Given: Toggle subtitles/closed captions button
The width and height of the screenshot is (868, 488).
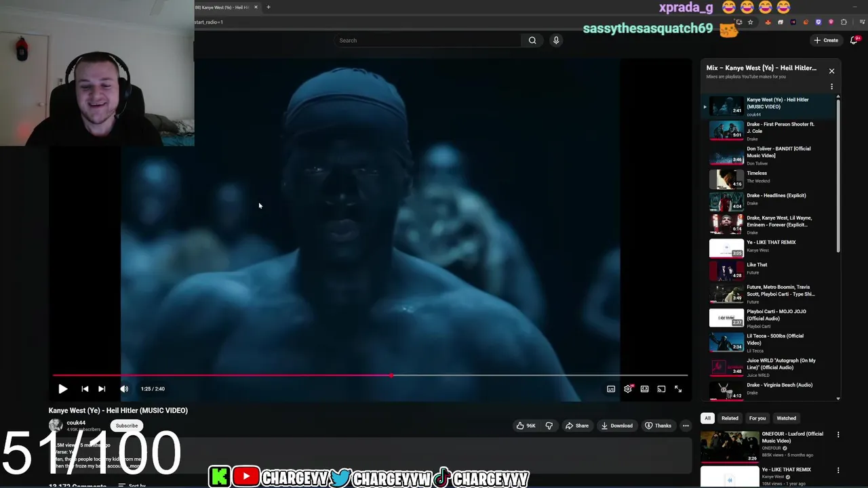Looking at the screenshot, I should tap(611, 389).
